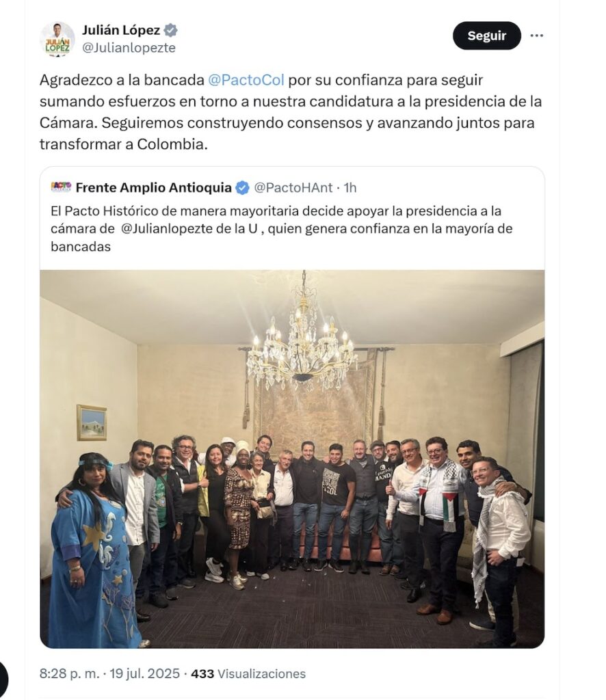Screen dimensions: 606x700
Task: Click the main tweet text paragraph
Action: pos(291,112)
